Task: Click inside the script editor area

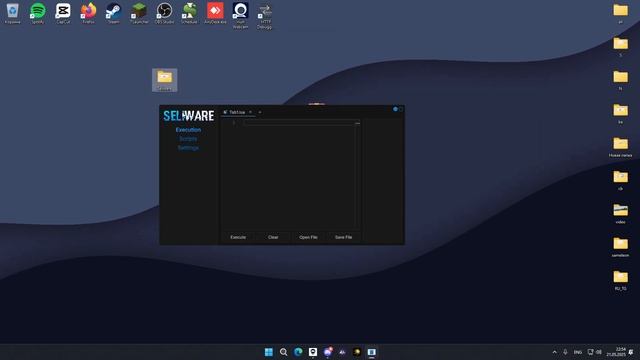Action: pyautogui.click(x=290, y=176)
